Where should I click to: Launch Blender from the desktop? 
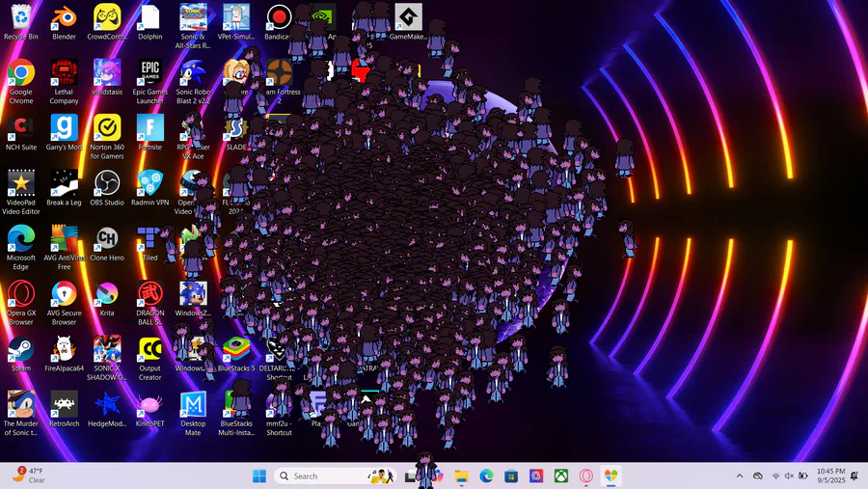[65, 22]
